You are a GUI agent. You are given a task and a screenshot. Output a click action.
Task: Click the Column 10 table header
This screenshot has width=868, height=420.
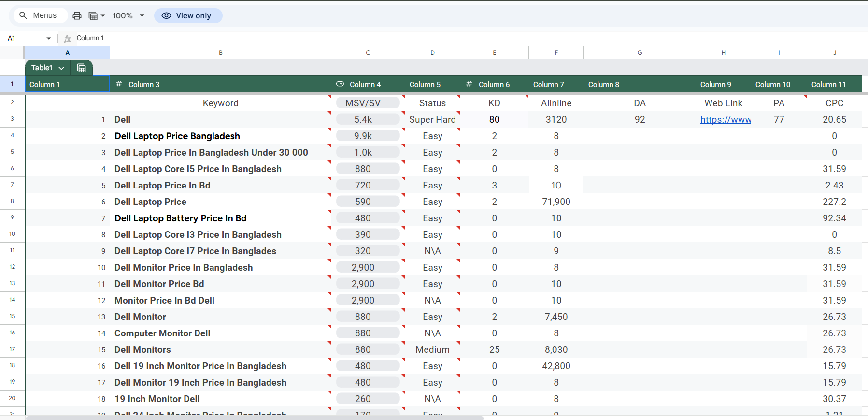[779, 84]
